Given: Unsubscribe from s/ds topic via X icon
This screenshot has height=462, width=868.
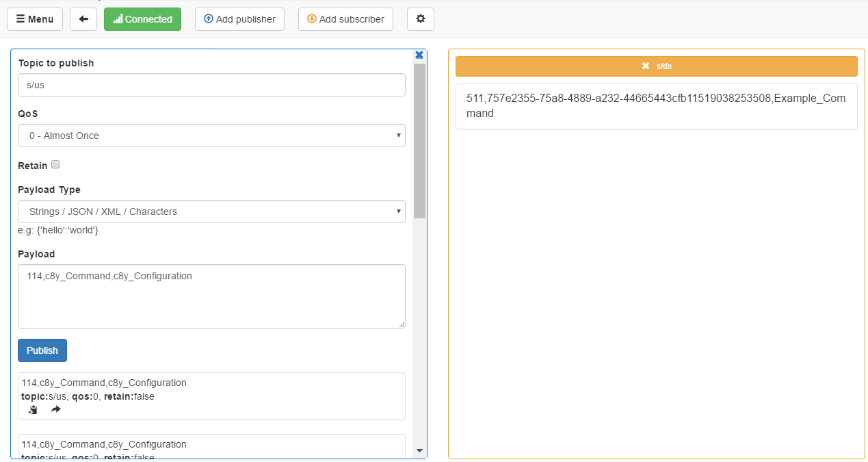Looking at the screenshot, I should click(x=646, y=66).
